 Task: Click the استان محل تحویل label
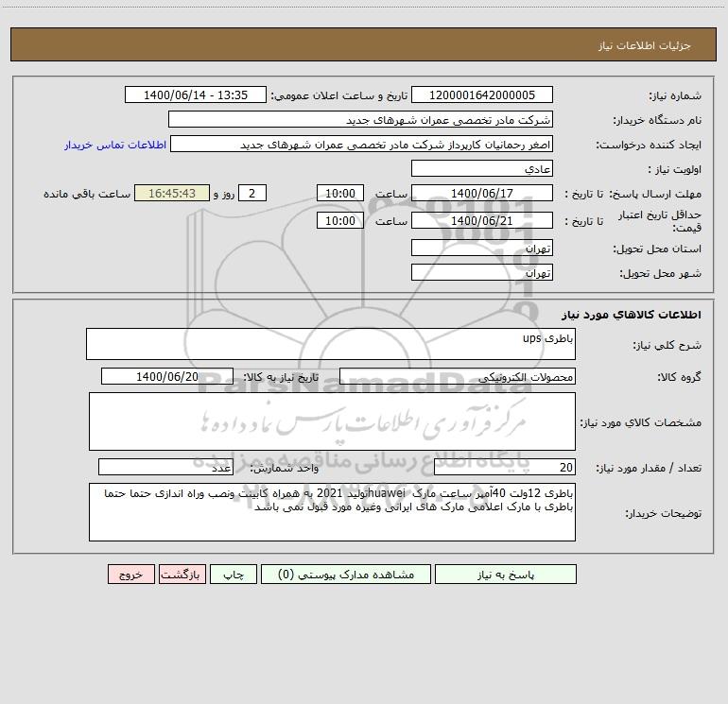click(x=657, y=249)
